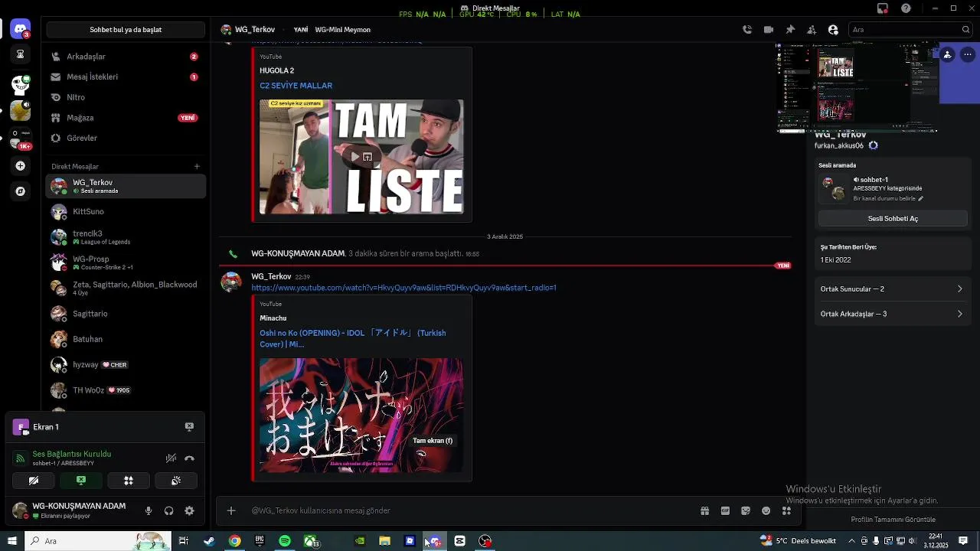Open Oshi no Ko IDOL cover title link
Viewport: 980px width, 551px height.
[x=352, y=338]
